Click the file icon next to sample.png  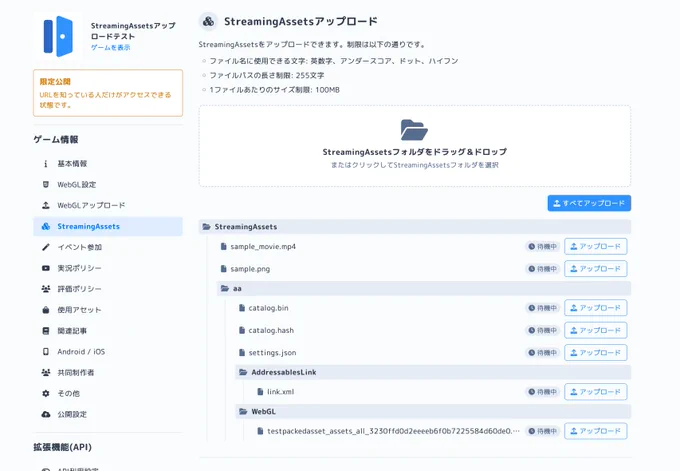pos(223,269)
